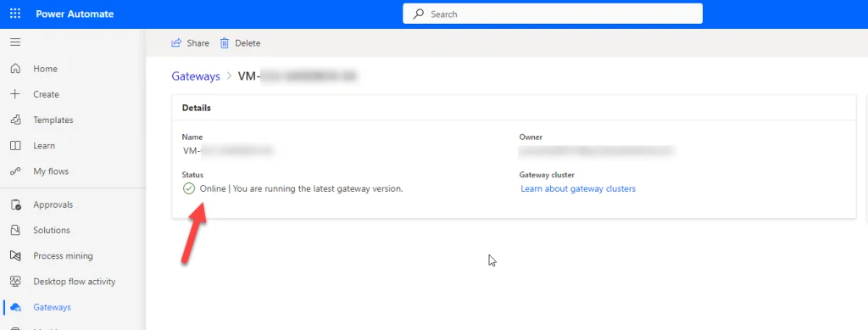The height and width of the screenshot is (330, 868).
Task: Click the search magnifier icon
Action: pyautogui.click(x=420, y=14)
